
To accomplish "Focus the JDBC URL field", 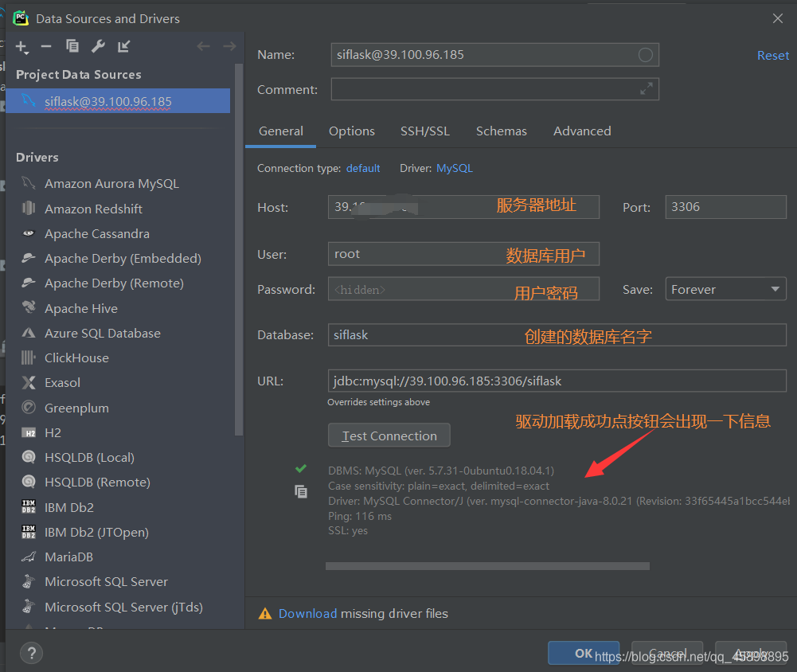I will coord(557,381).
